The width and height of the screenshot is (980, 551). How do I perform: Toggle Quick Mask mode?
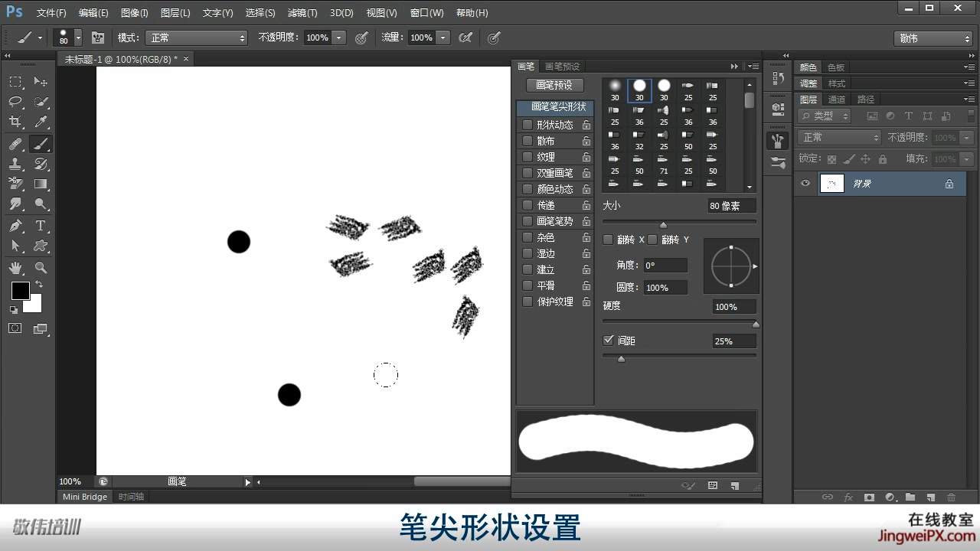click(x=15, y=328)
